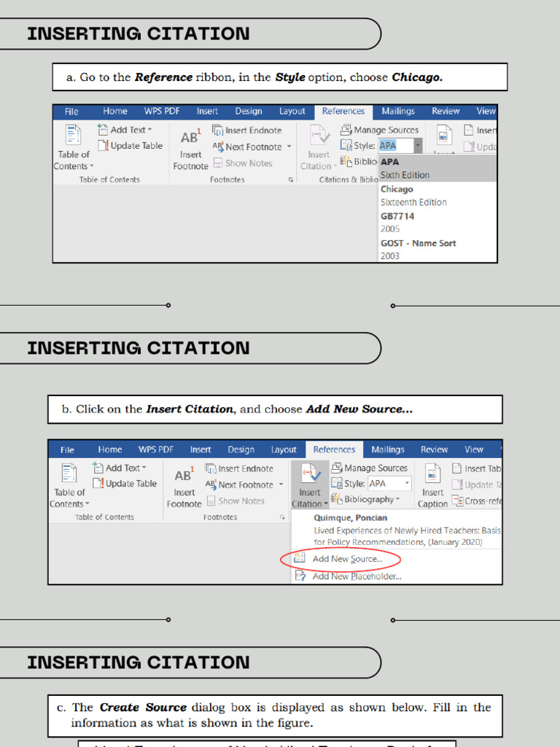The width and height of the screenshot is (560, 747).
Task: Click Design tab in step a ribbon
Action: [249, 111]
